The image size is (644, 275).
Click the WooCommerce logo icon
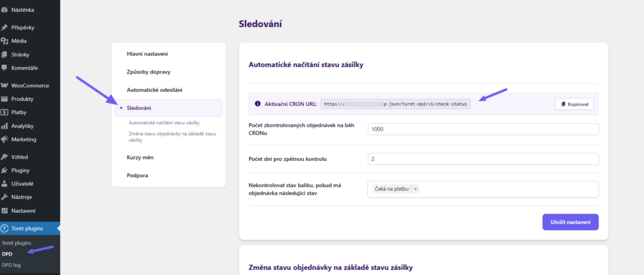coord(4,85)
